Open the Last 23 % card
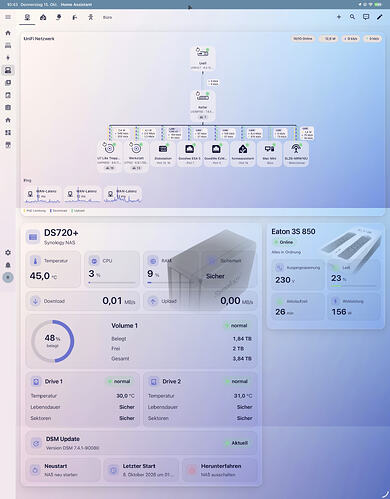Screen dimensions: 390x499 click(354, 275)
